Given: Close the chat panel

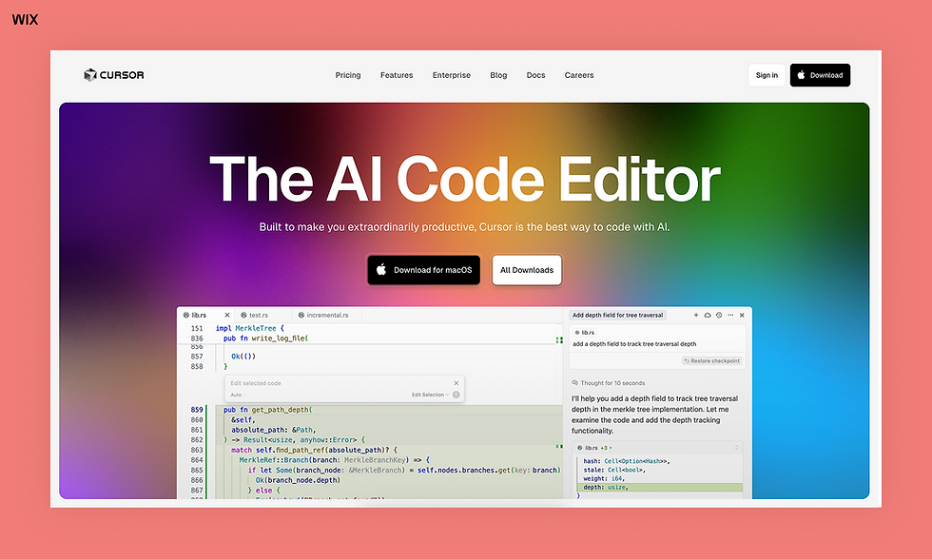Looking at the screenshot, I should coord(742,315).
